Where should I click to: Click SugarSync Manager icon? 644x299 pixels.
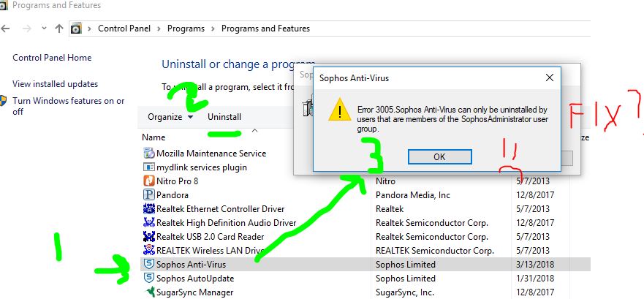(150, 292)
